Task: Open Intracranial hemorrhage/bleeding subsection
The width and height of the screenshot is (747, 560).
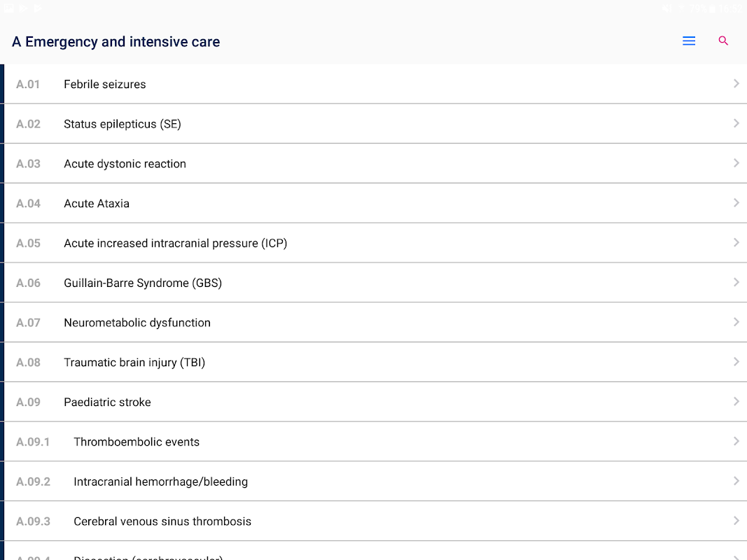Action: click(x=160, y=482)
